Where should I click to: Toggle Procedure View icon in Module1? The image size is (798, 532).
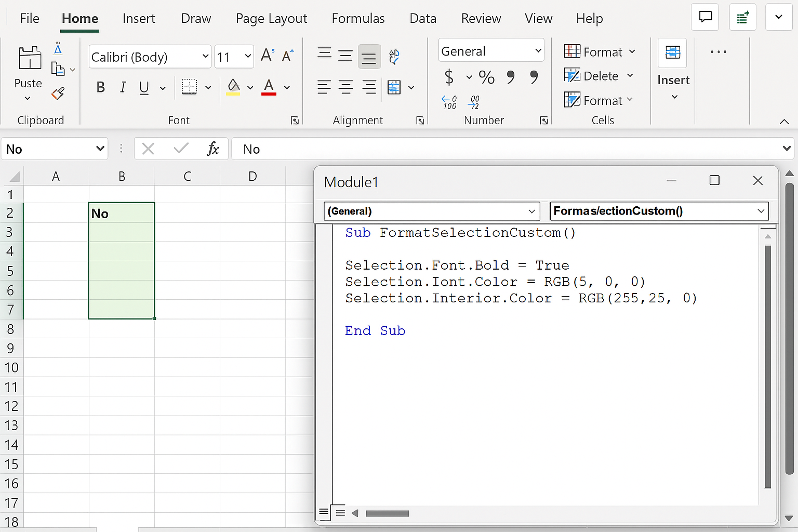(x=323, y=513)
